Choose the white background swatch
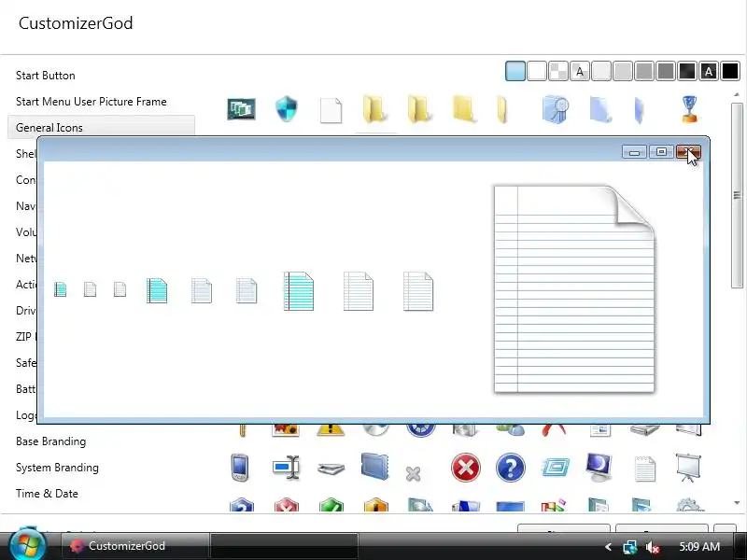Screen dimensions: 747x560 tap(537, 72)
